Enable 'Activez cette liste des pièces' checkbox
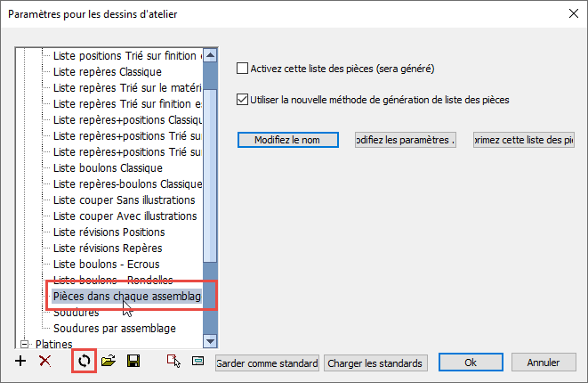 click(x=242, y=68)
